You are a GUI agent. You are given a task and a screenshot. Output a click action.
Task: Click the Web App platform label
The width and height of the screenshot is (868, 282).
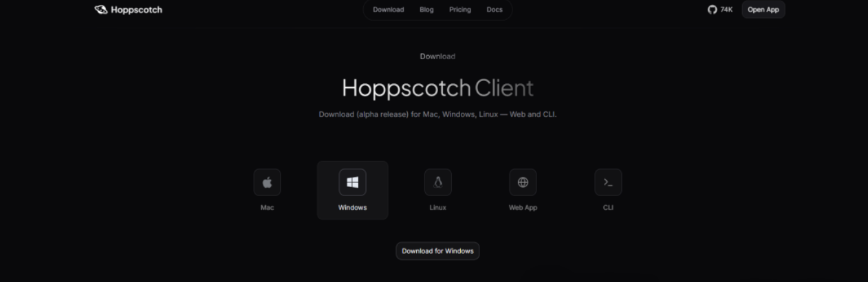[x=523, y=208]
